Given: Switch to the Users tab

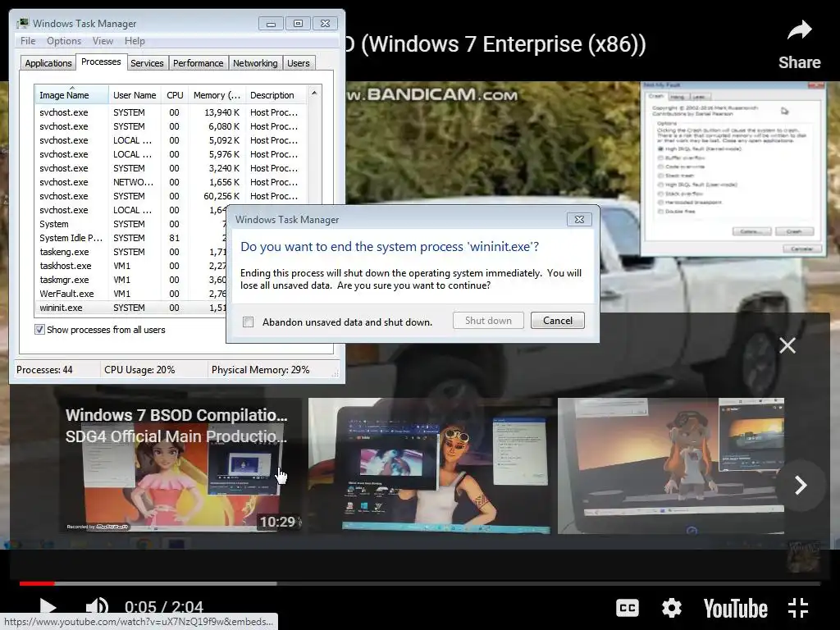Looking at the screenshot, I should [298, 63].
